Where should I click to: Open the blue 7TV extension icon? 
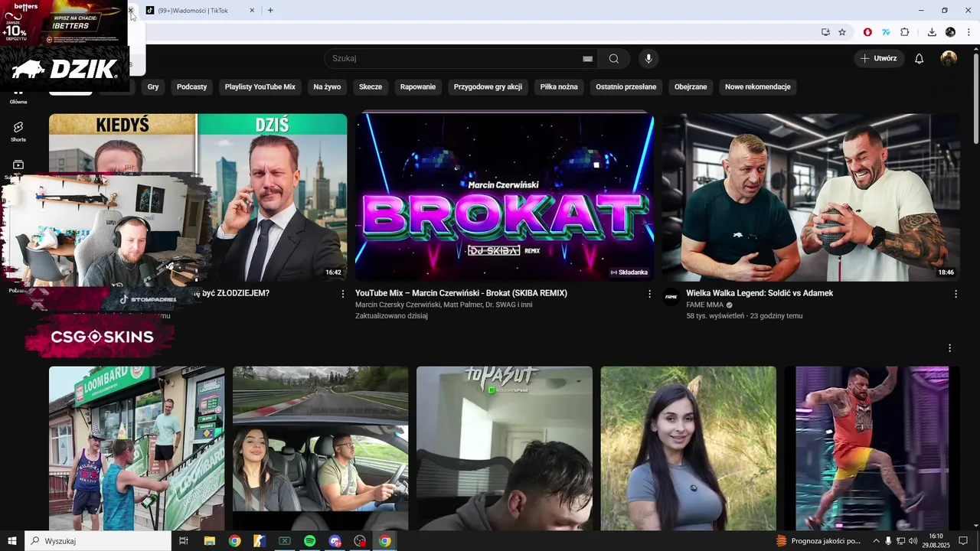886,32
